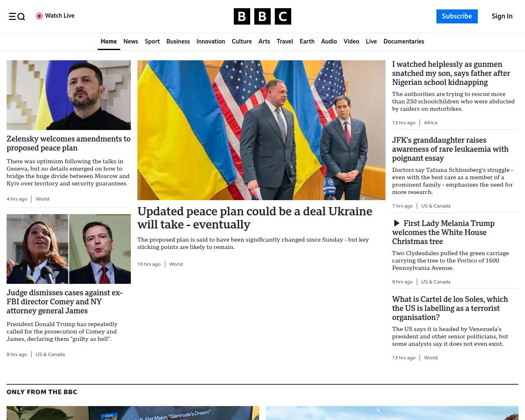
Task: Click the 'Two Clydesdales pulled the green carriage' summary
Action: 450,260
